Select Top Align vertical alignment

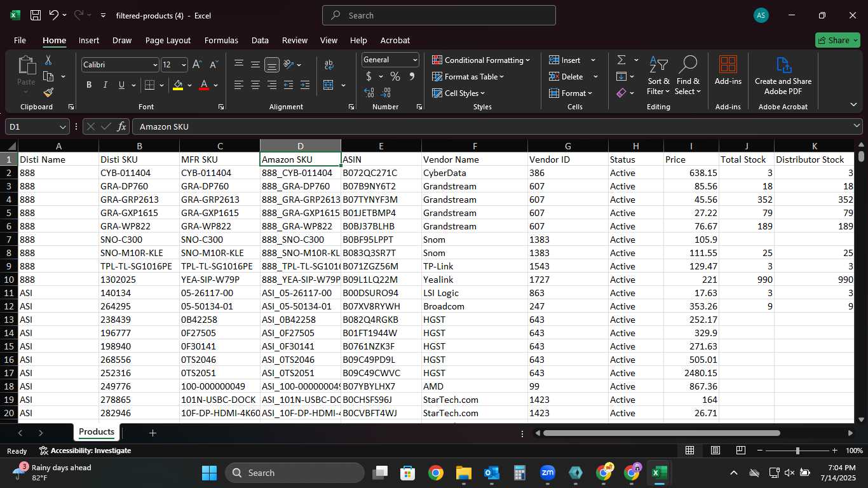click(x=239, y=64)
